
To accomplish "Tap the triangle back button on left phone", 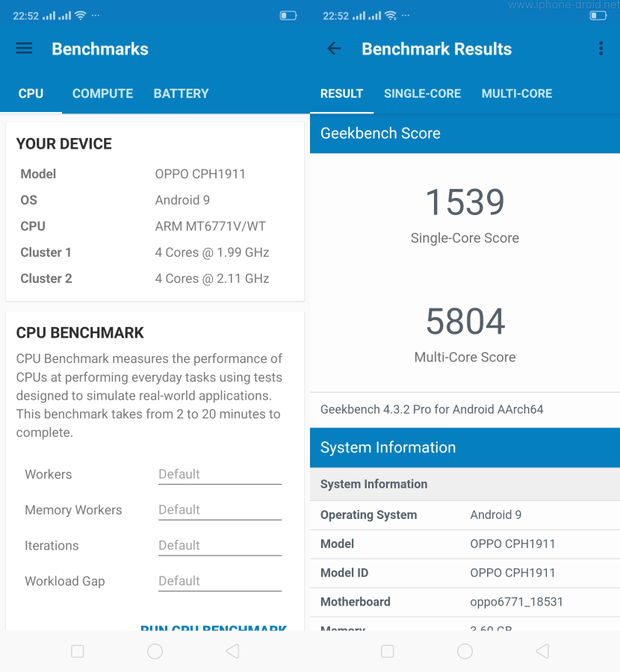I will (232, 651).
